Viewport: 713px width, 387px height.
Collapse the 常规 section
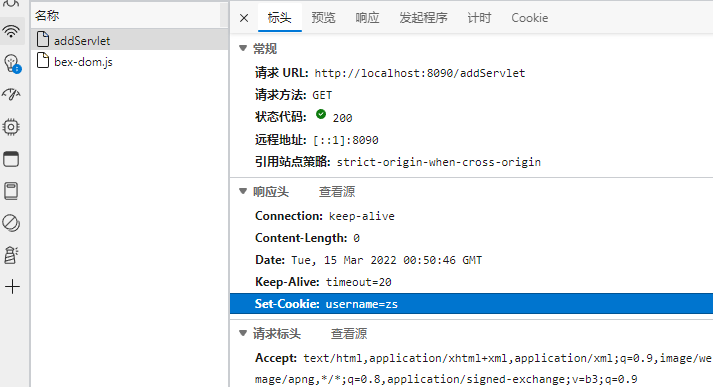(243, 48)
